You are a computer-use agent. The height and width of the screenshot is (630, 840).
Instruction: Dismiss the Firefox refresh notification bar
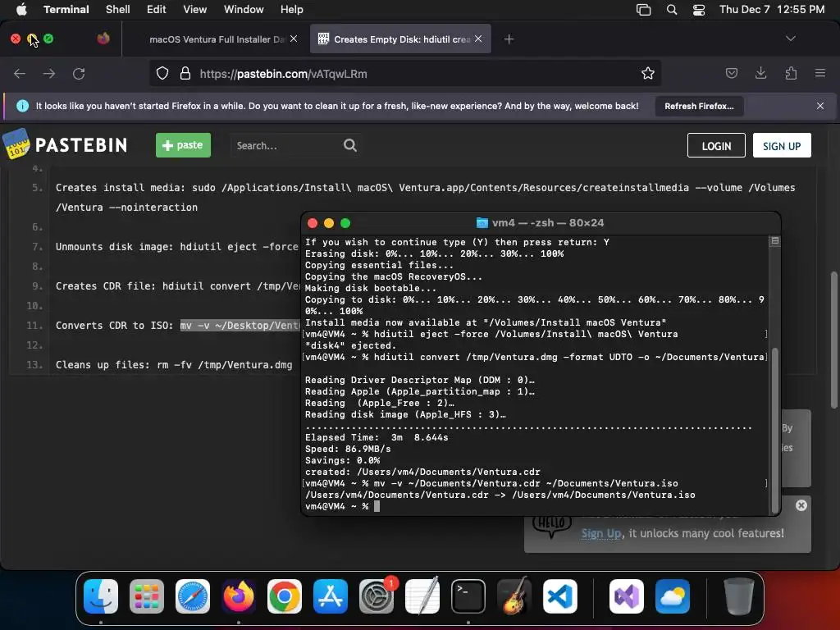(x=820, y=106)
